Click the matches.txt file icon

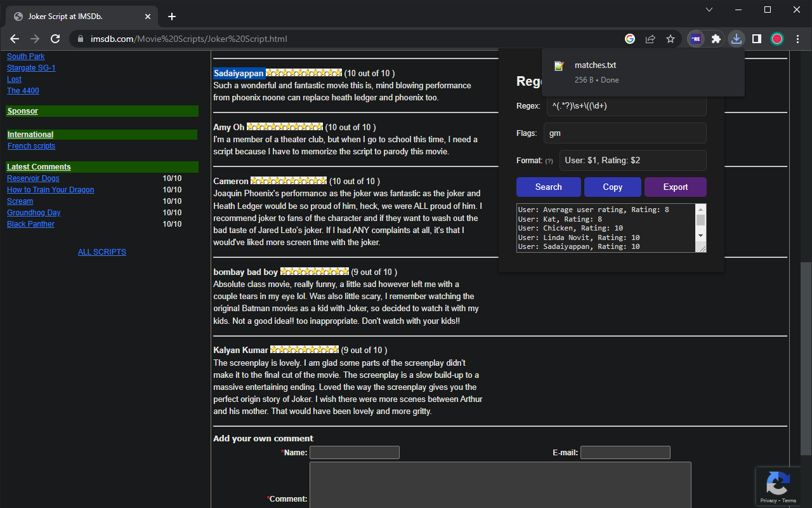tap(559, 66)
